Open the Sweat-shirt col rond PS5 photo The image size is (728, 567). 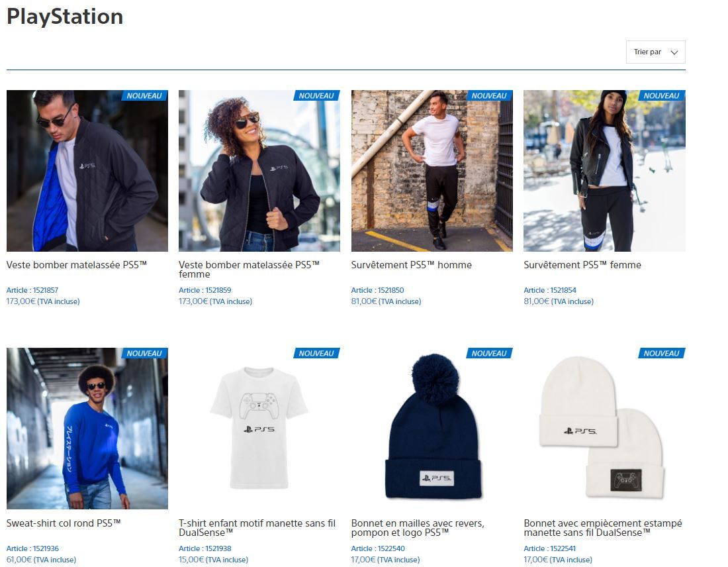click(87, 429)
